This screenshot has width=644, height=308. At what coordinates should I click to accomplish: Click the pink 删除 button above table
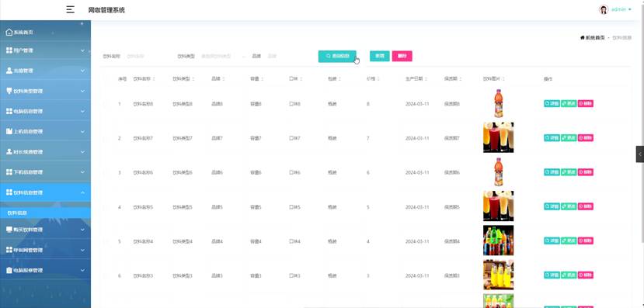point(402,56)
